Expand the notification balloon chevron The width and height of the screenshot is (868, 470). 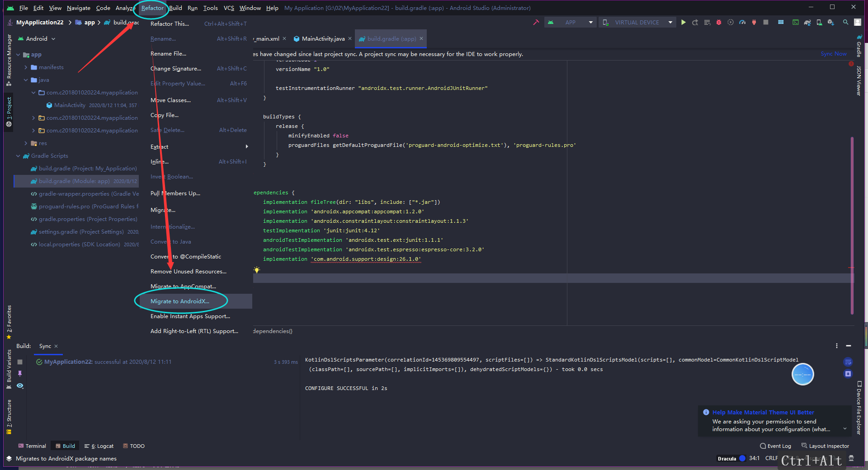[x=844, y=429]
